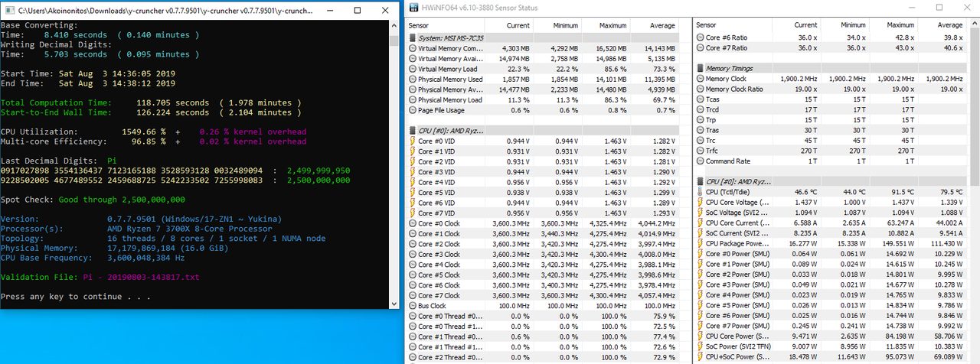Click the Core #0 Power (SMU) icon
Image resolution: width=980 pixels, height=364 pixels.
[x=700, y=254]
